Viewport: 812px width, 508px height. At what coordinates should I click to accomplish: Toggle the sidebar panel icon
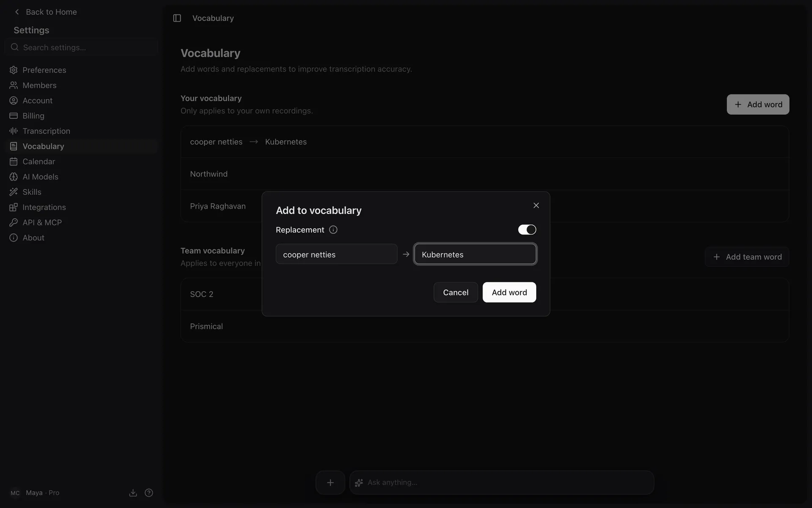pos(177,18)
